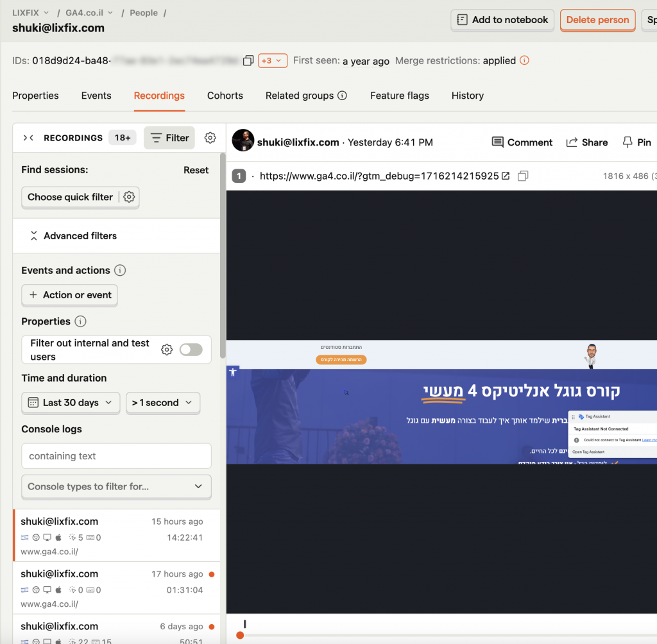Open the recording from 6 days ago
Viewport: 657px width, 644px height.
(117, 629)
